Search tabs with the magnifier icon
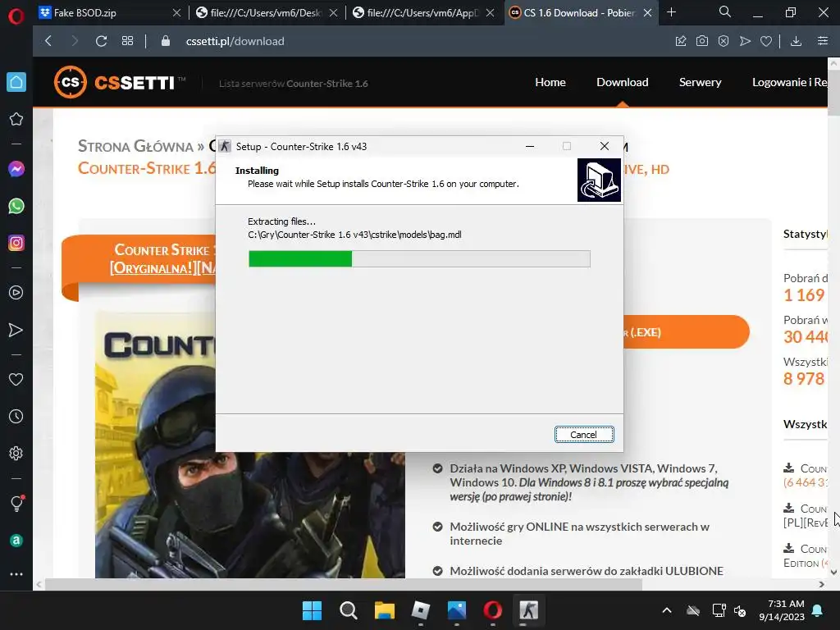 725,12
